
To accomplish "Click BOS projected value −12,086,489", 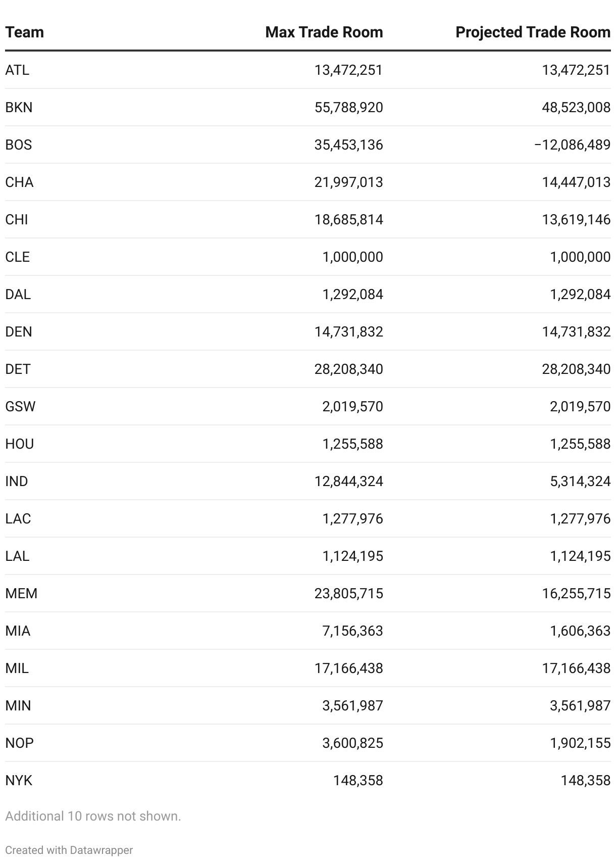I will (572, 145).
